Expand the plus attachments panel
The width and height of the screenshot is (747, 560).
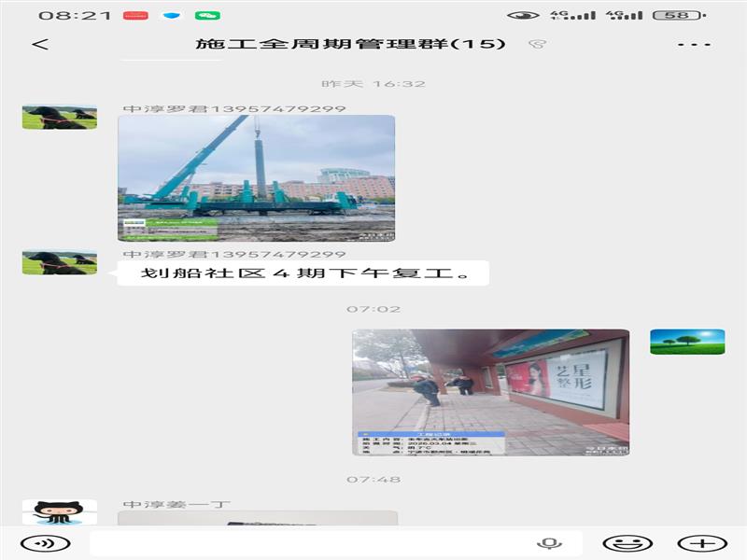[701, 543]
